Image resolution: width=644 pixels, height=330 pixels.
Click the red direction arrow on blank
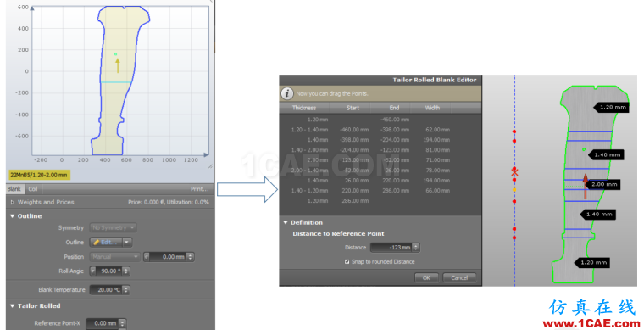586,185
